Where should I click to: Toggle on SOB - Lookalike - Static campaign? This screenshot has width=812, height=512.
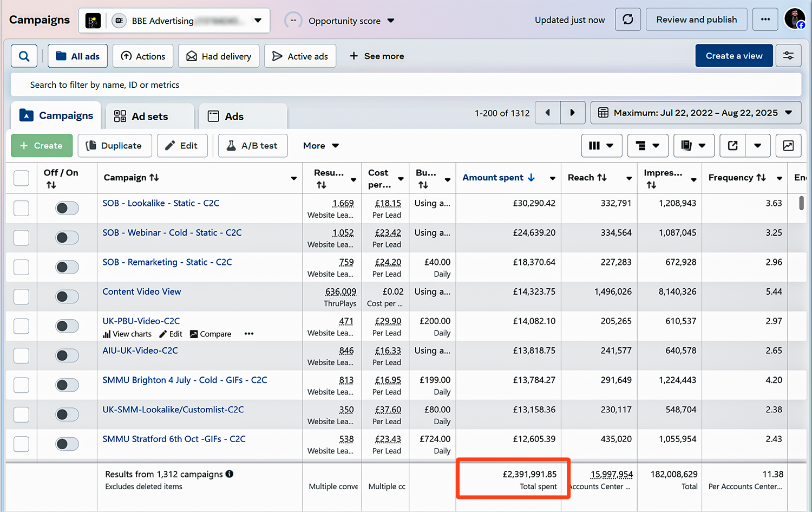click(67, 208)
